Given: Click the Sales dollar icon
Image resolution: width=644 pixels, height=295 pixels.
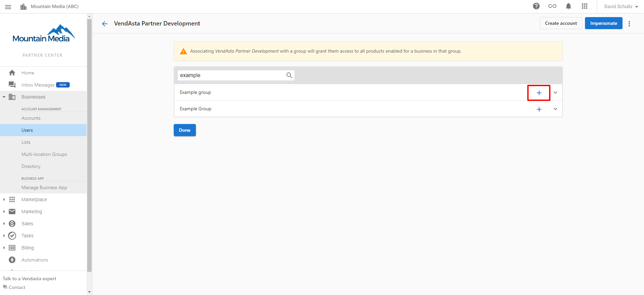Looking at the screenshot, I should point(12,224).
